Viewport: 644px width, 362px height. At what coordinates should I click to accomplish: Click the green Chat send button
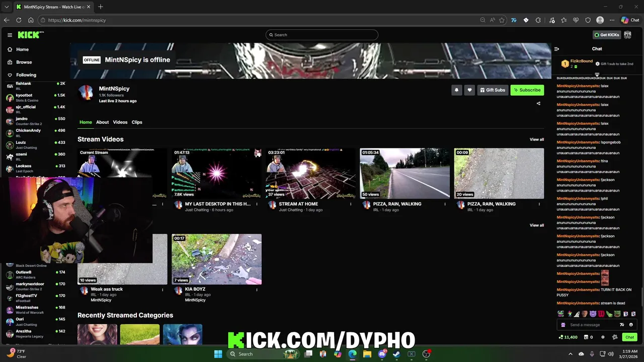pos(630,337)
